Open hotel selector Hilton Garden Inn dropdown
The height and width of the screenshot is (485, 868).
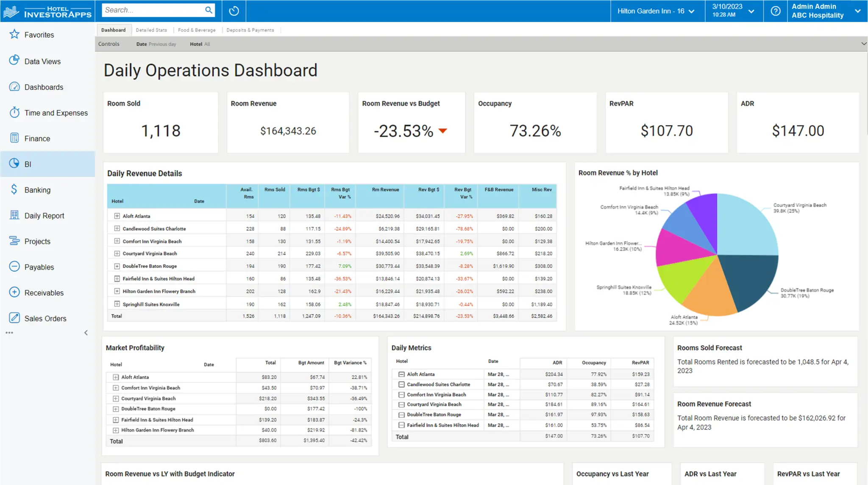pyautogui.click(x=656, y=11)
